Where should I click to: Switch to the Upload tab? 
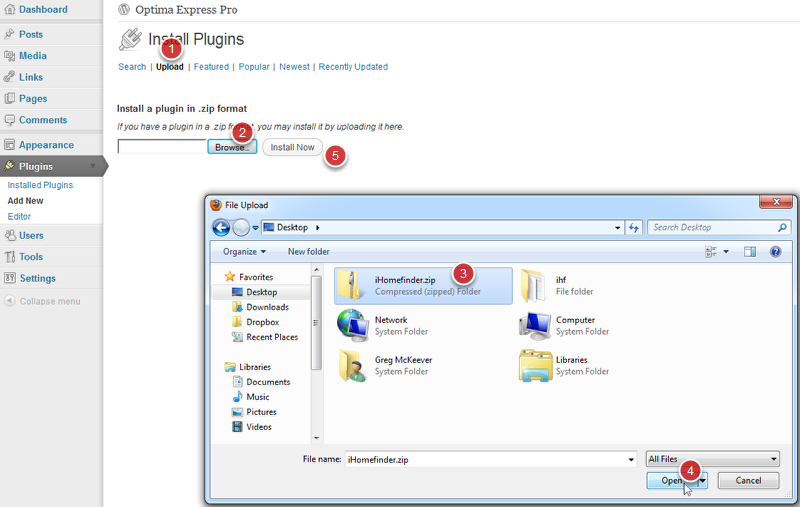169,67
